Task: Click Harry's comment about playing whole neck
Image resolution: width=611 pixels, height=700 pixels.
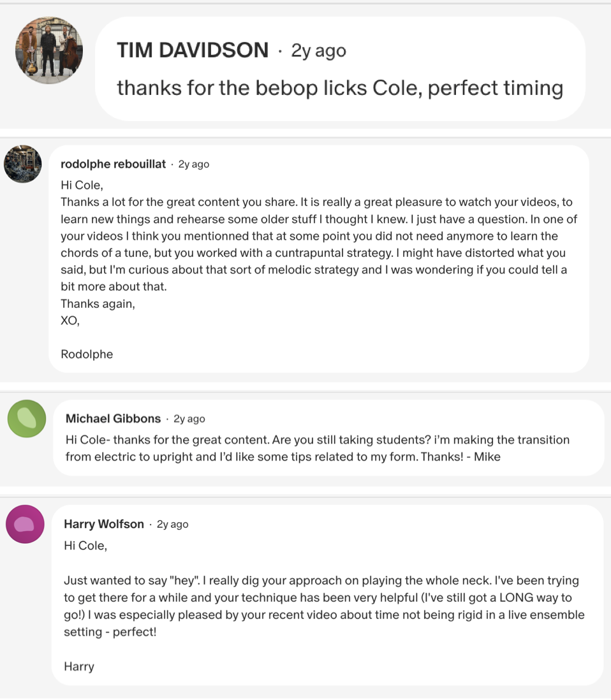Action: [x=324, y=606]
